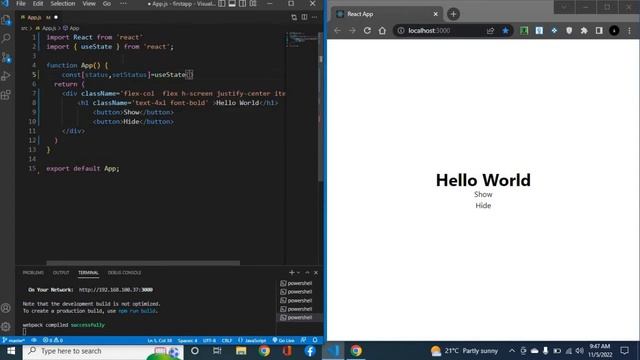The width and height of the screenshot is (640, 360).
Task: Open the new terminal profile dropdown arrow
Action: point(298,272)
